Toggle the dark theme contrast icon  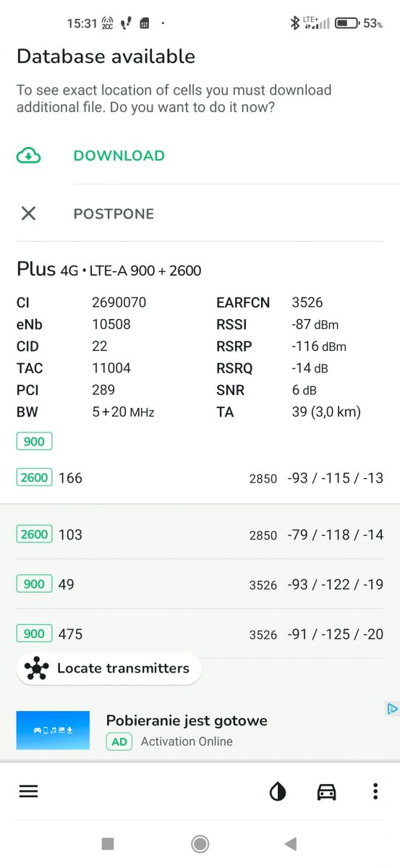pyautogui.click(x=278, y=792)
